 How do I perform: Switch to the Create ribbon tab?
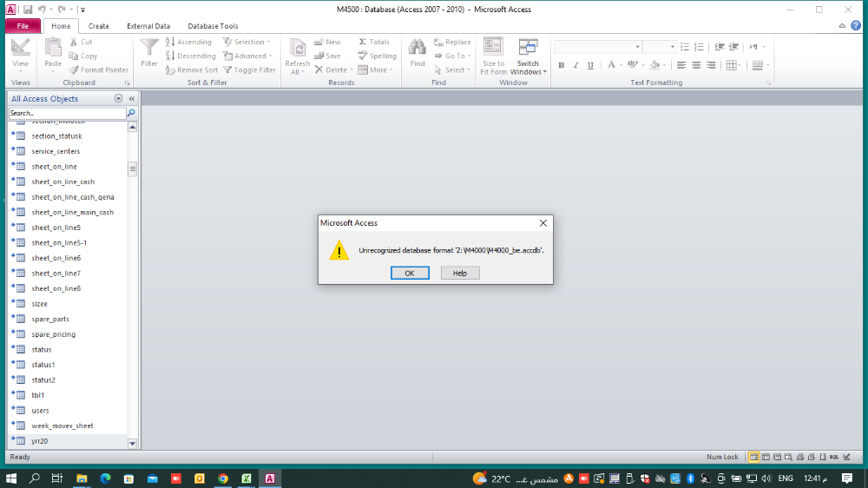tap(99, 26)
